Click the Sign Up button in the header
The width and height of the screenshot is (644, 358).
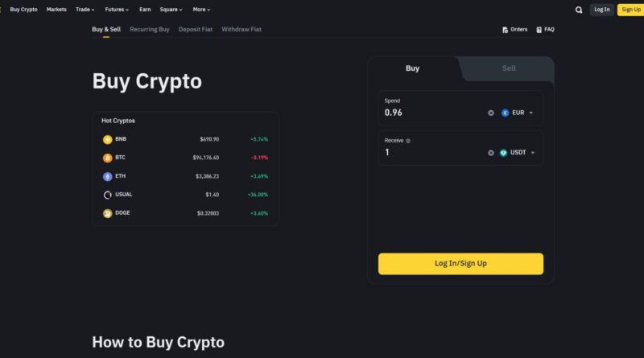pyautogui.click(x=630, y=10)
